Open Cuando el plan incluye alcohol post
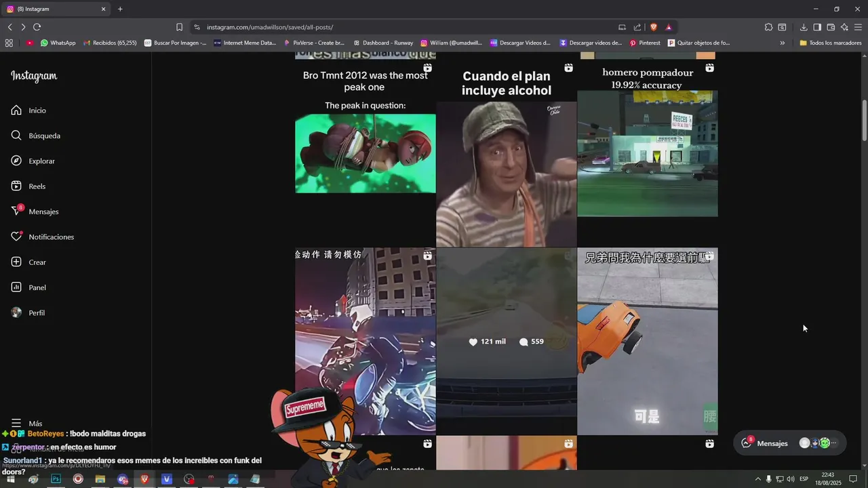Viewport: 868px width, 488px height. [x=507, y=153]
